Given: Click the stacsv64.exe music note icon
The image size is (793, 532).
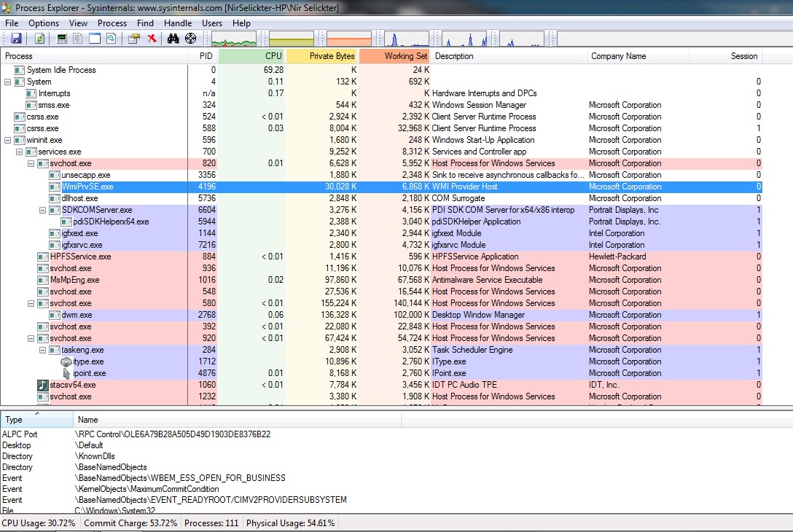Looking at the screenshot, I should click(43, 385).
